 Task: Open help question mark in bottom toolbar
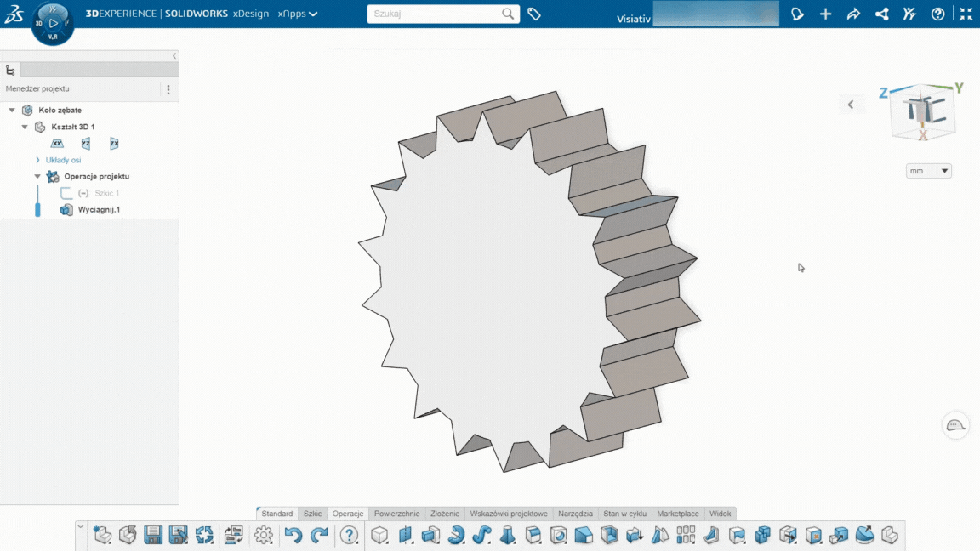pos(350,535)
